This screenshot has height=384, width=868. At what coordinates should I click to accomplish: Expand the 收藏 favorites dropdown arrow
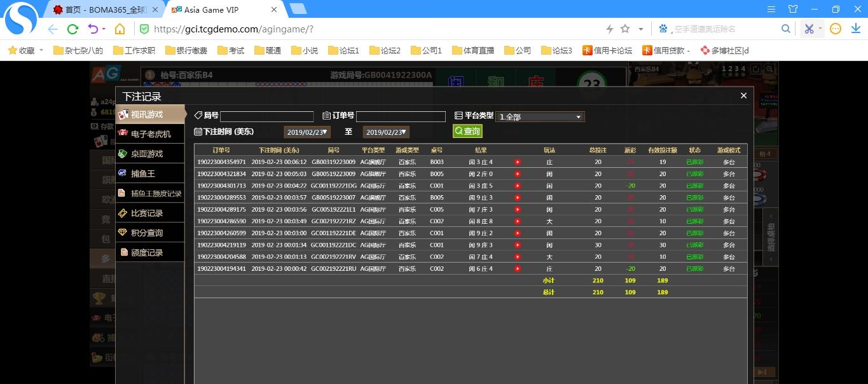41,50
